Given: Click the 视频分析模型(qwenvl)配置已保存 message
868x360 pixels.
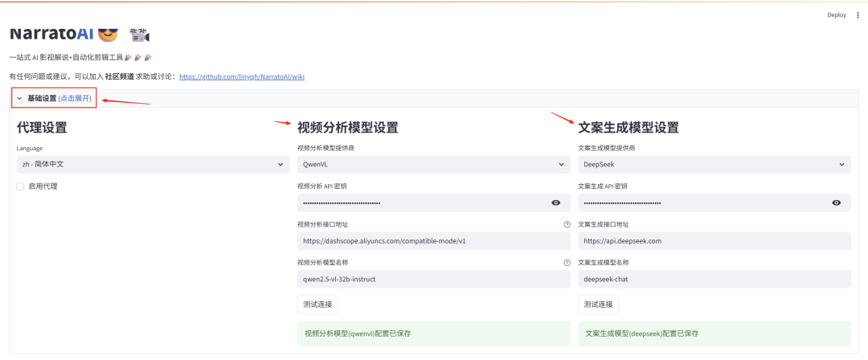Looking at the screenshot, I should 434,333.
